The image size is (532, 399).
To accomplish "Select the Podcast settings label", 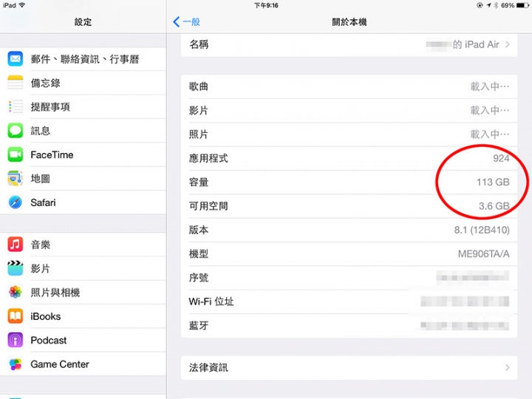I will [49, 340].
